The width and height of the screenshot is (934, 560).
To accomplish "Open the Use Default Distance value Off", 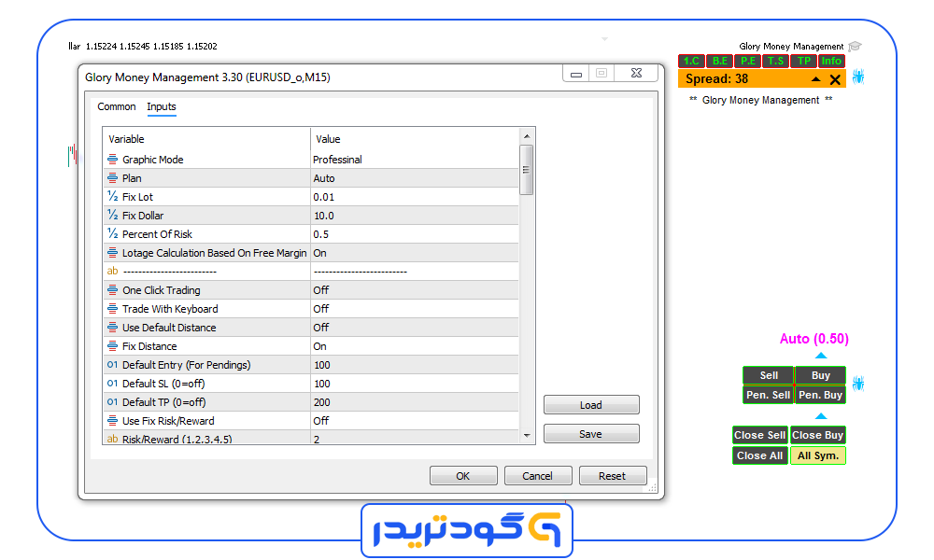I will 415,328.
